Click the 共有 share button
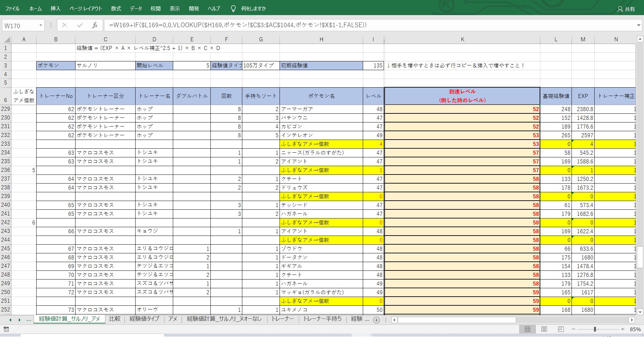 tap(626, 9)
